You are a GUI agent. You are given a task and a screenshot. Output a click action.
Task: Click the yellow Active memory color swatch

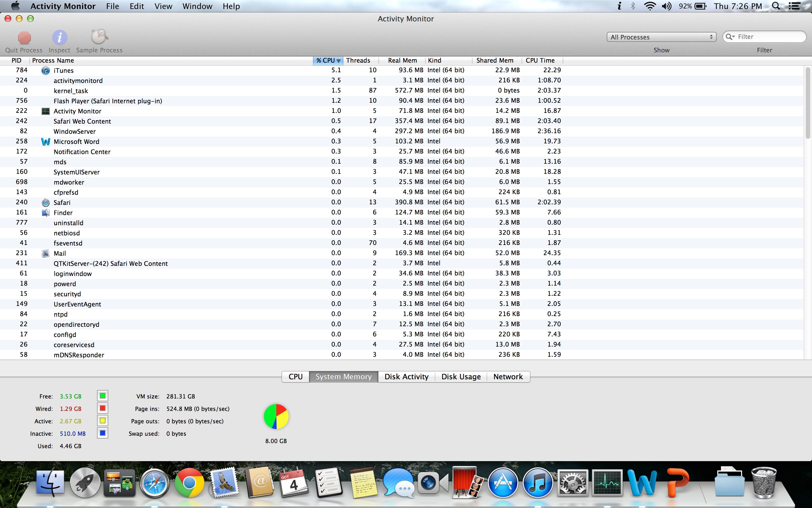point(103,421)
